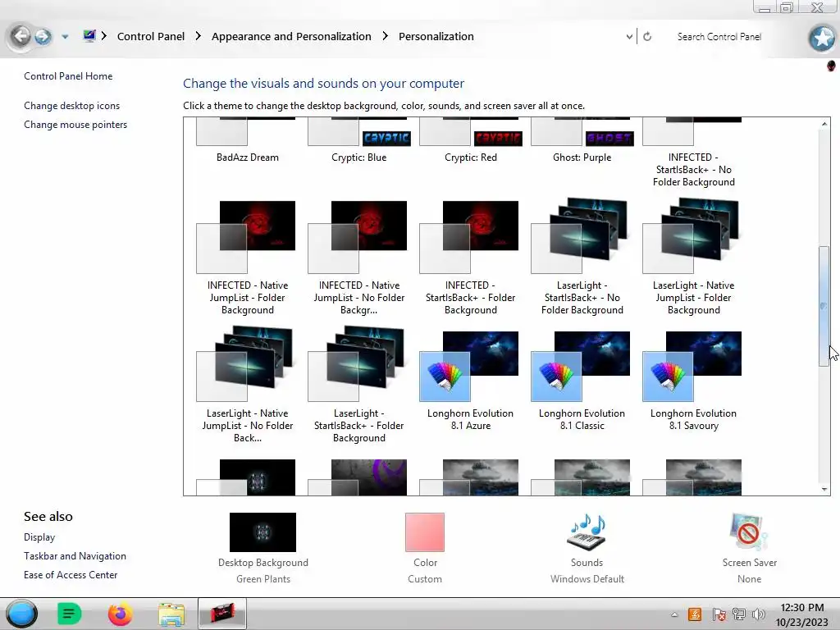The height and width of the screenshot is (630, 840).
Task: Click the orange tray notification icon
Action: [694, 614]
